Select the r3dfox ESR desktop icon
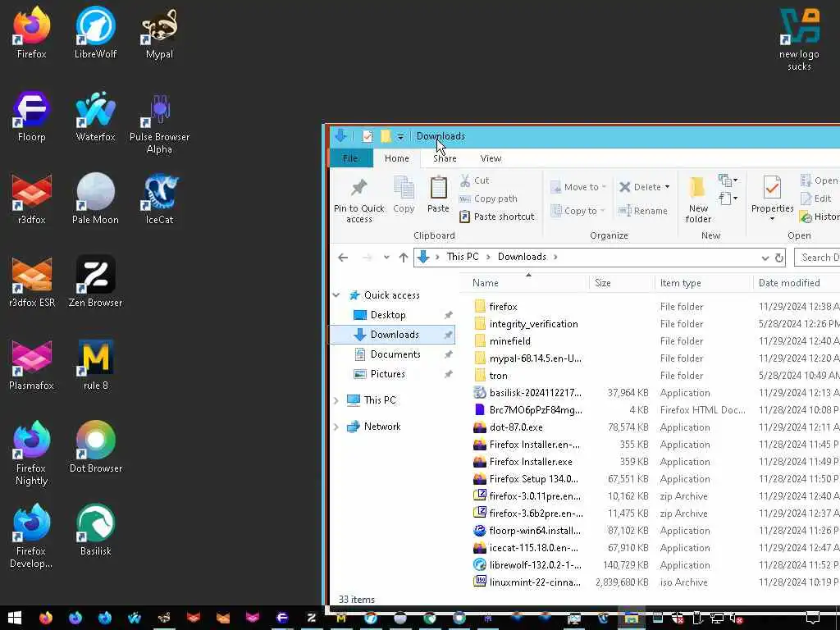Image resolution: width=840 pixels, height=630 pixels. (x=32, y=282)
